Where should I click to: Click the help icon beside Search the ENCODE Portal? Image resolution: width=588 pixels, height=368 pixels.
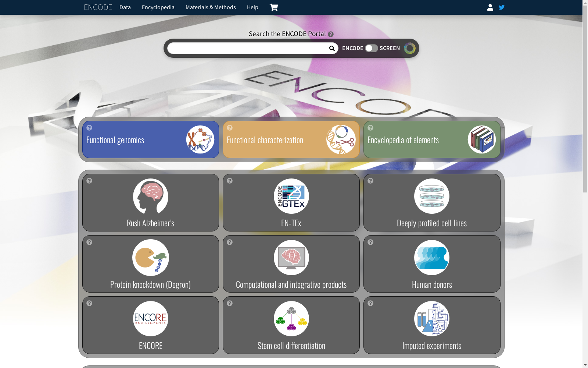[x=331, y=34]
